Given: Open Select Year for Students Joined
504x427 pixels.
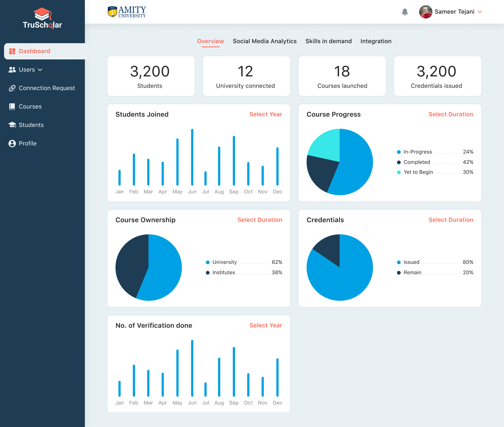Looking at the screenshot, I should click(266, 114).
